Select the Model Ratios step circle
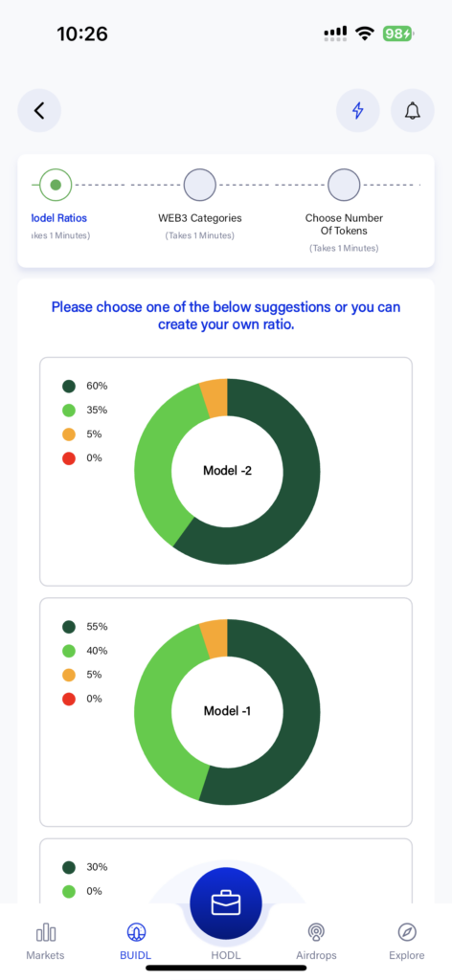The image size is (452, 980). coord(56,185)
